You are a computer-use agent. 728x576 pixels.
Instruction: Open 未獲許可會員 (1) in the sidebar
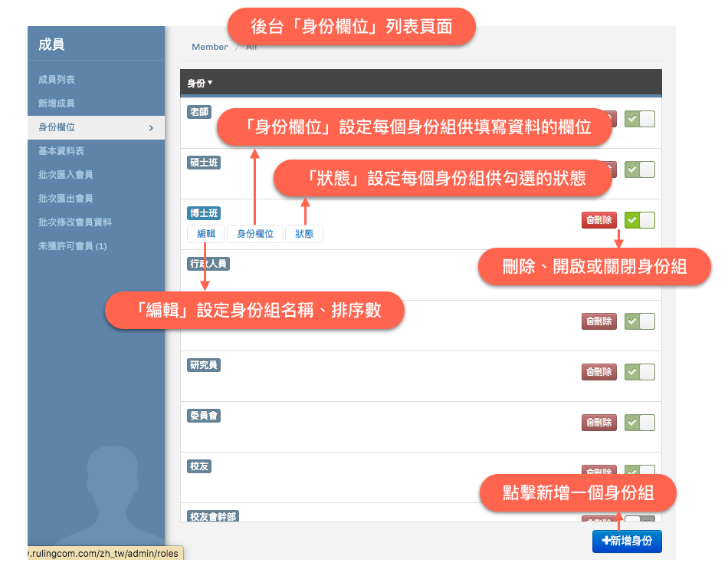73,246
